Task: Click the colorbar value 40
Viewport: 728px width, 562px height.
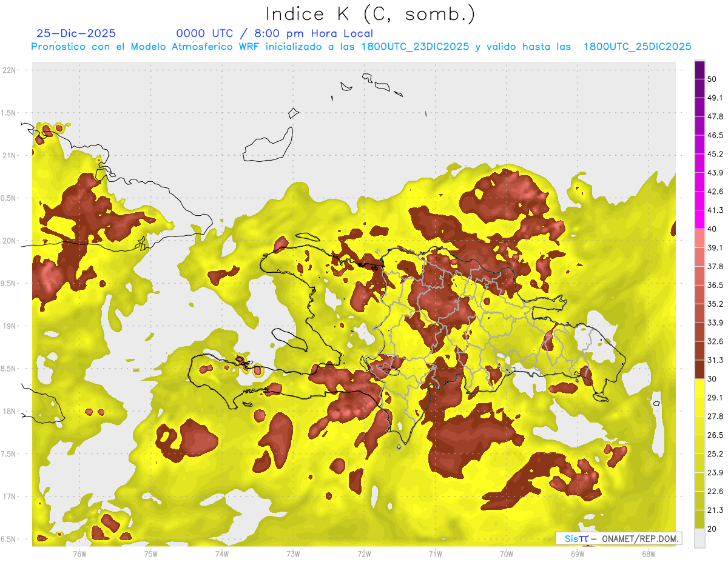Action: pyautogui.click(x=712, y=229)
